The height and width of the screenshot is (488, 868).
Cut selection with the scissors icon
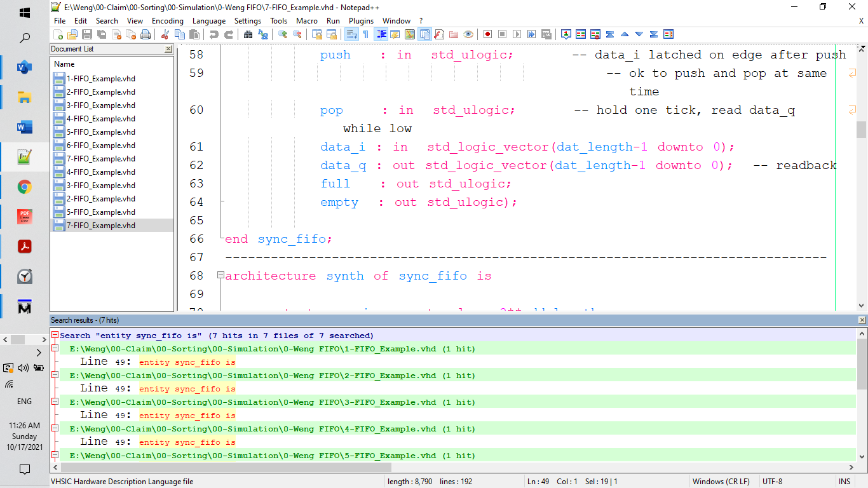click(165, 34)
